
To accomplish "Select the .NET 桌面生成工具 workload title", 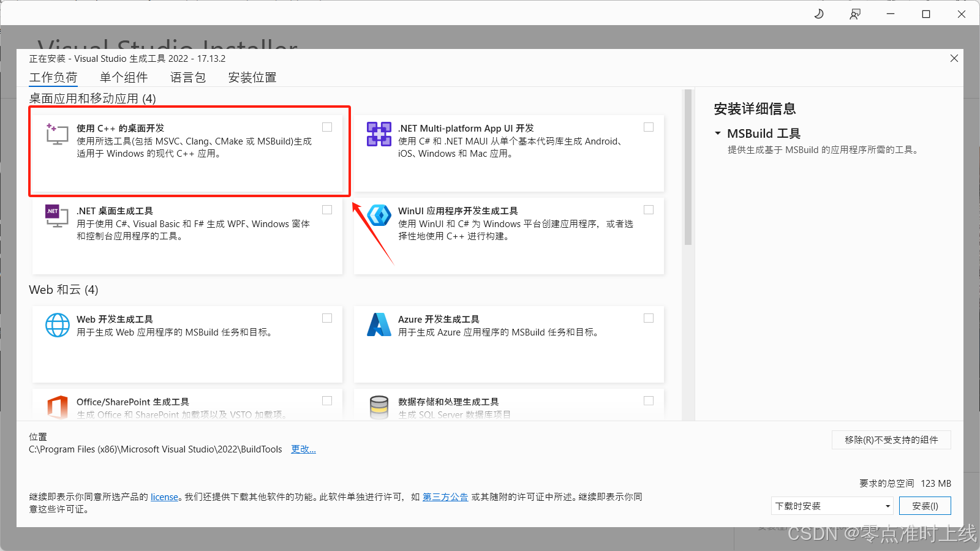I will (x=115, y=211).
